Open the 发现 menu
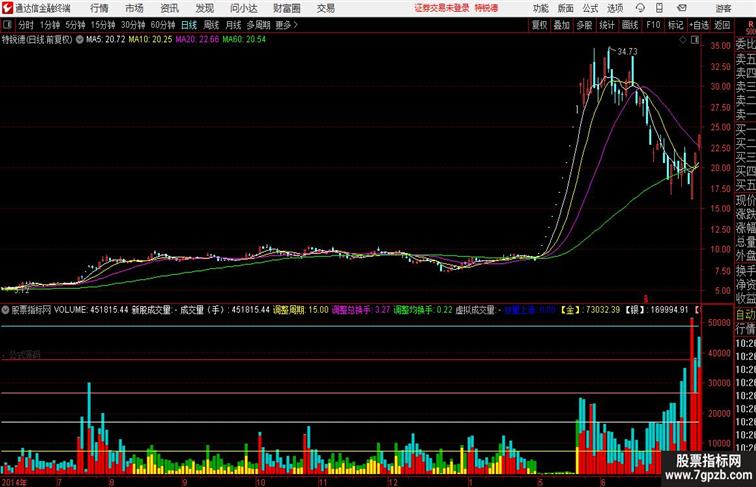756x487 pixels. click(204, 8)
